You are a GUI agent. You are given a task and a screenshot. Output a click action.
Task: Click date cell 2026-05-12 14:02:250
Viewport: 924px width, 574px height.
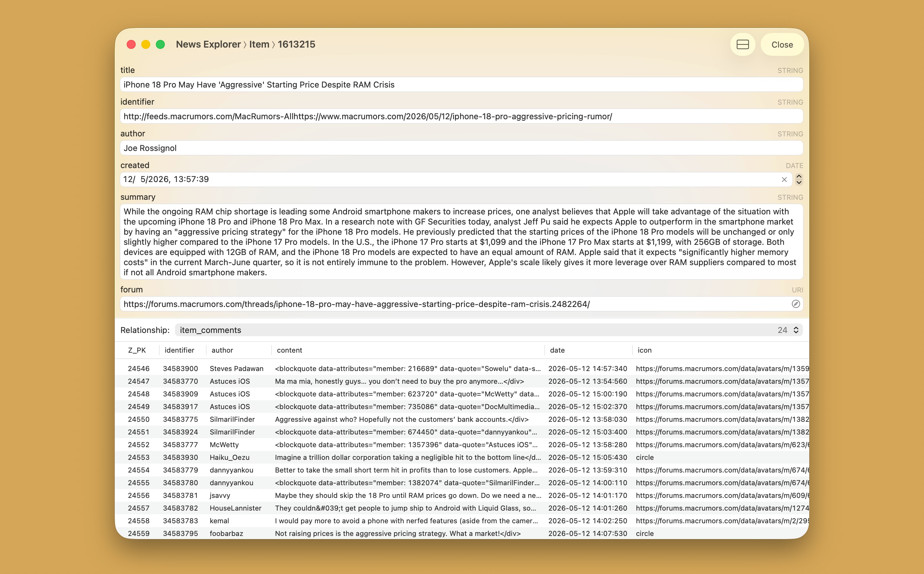[x=587, y=521]
